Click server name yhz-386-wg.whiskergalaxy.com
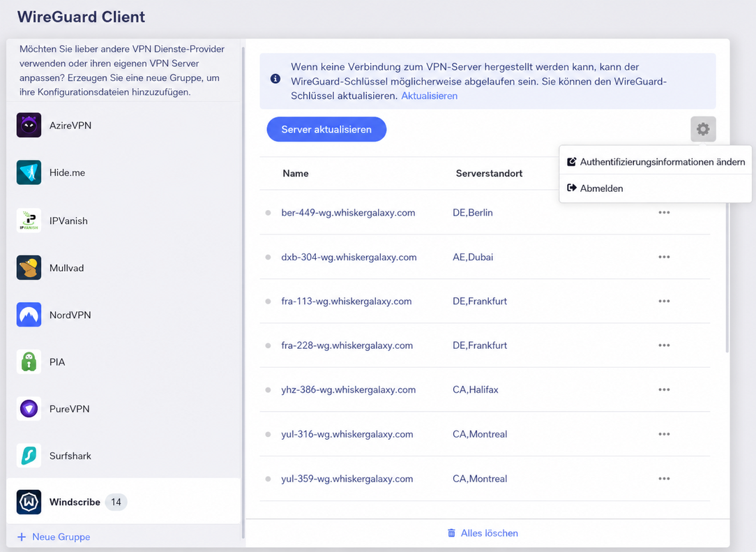 click(x=349, y=389)
